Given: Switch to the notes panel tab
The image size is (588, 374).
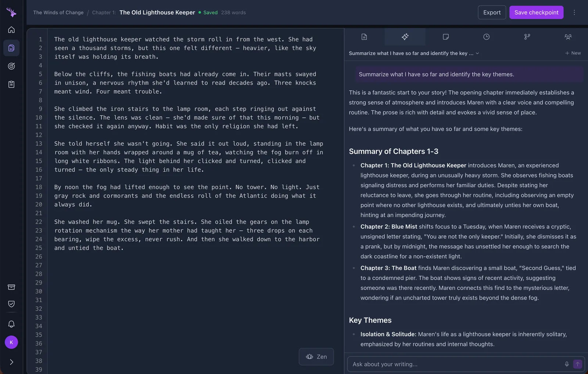Looking at the screenshot, I should [446, 37].
